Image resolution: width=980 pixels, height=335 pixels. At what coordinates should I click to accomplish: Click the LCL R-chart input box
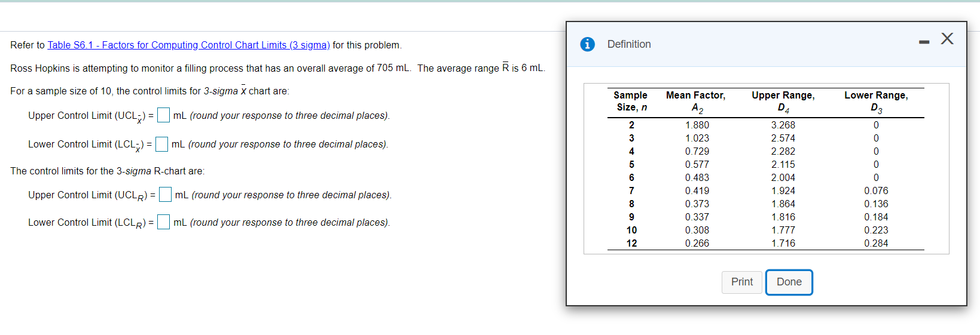click(163, 222)
